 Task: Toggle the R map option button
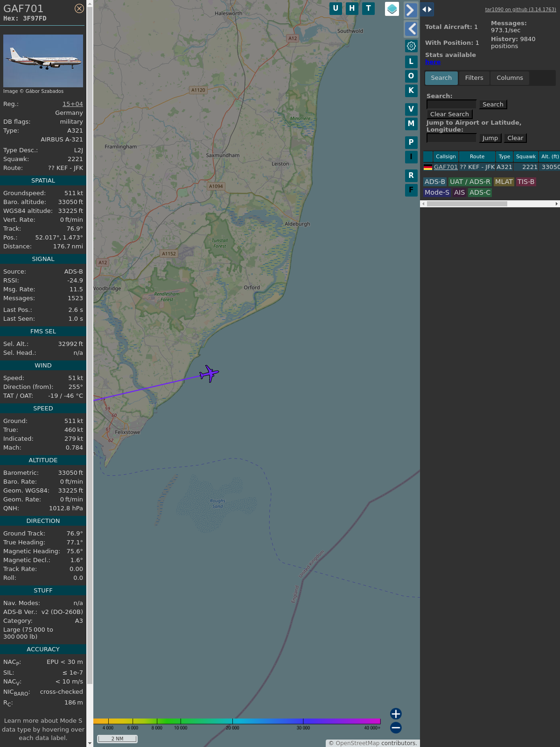(411, 176)
